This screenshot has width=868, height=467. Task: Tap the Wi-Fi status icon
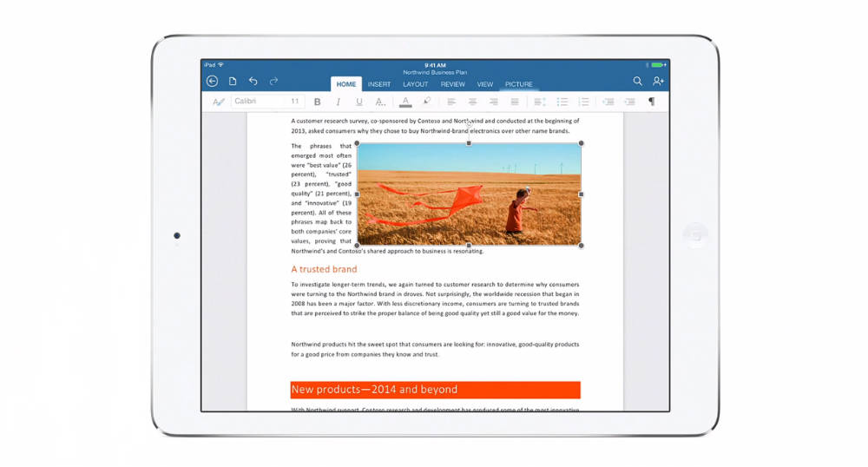point(220,65)
